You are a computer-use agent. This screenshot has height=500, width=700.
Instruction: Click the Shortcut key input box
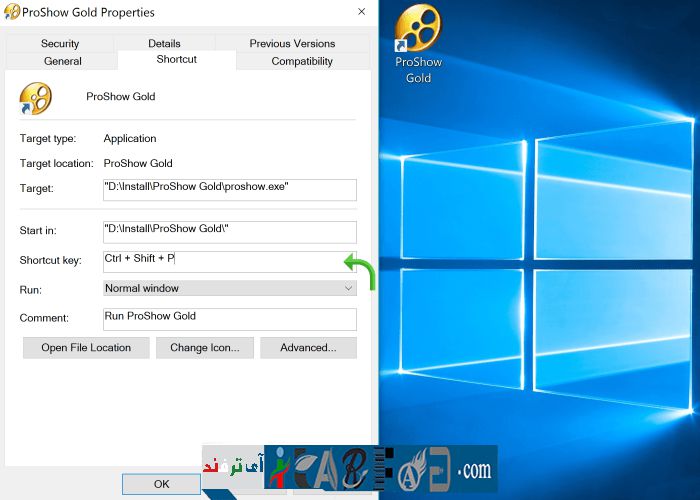pyautogui.click(x=229, y=260)
